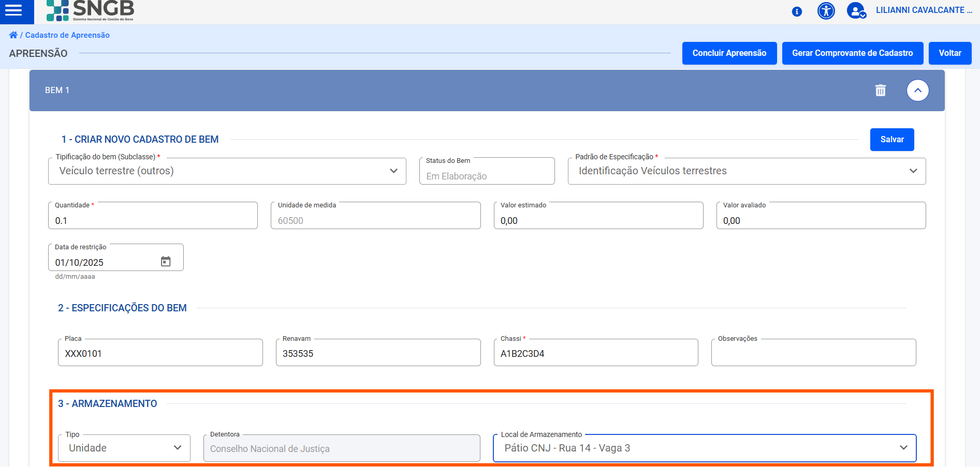Click Gerar Comprovante de Cadastro button
Viewport: 980px width, 467px height.
(852, 53)
